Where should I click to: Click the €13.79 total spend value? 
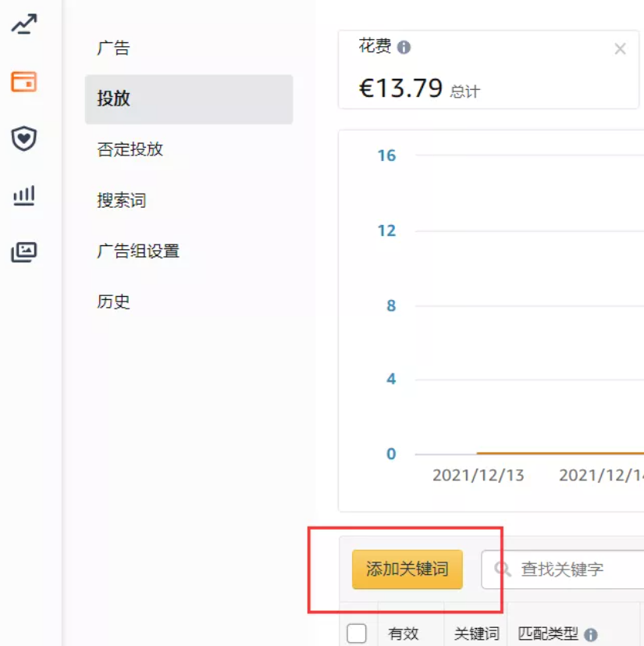click(400, 88)
